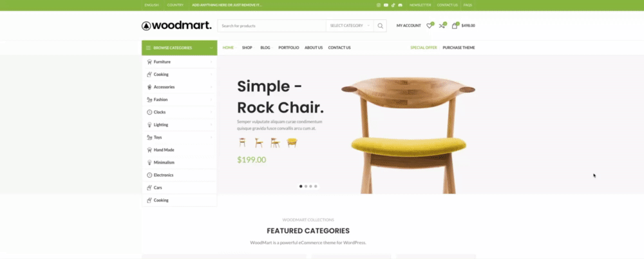The width and height of the screenshot is (644, 259).
Task: Expand the Furniture category submenu
Action: coord(180,62)
